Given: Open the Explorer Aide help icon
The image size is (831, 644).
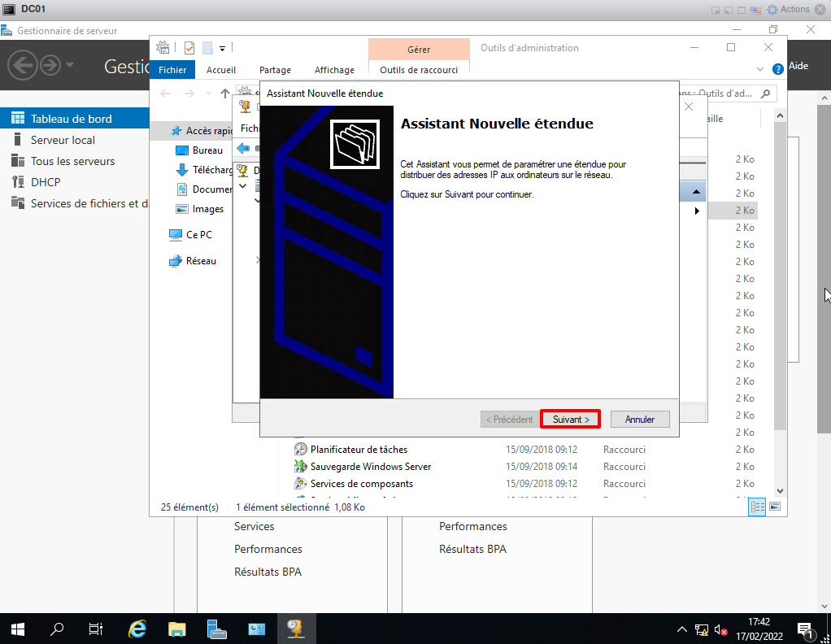Looking at the screenshot, I should (778, 69).
